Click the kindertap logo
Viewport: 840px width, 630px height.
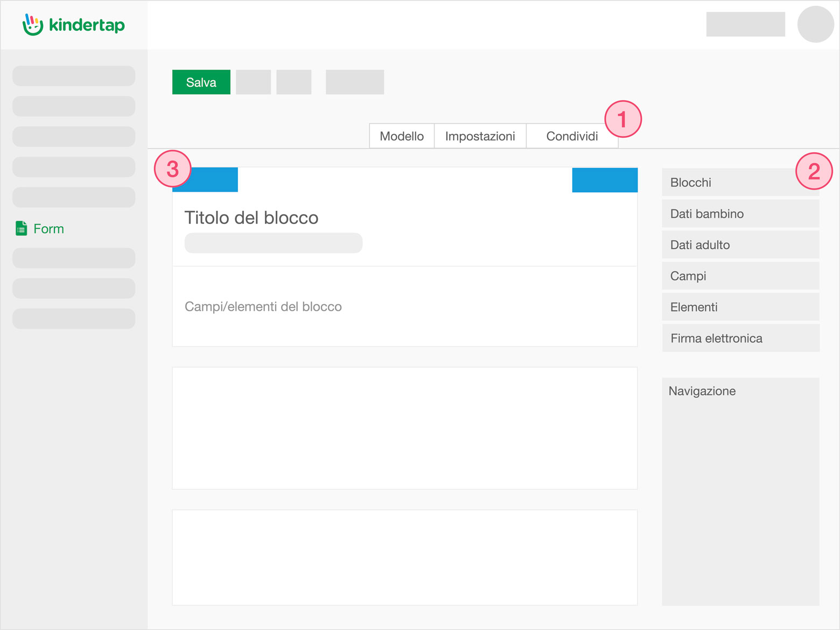click(74, 24)
